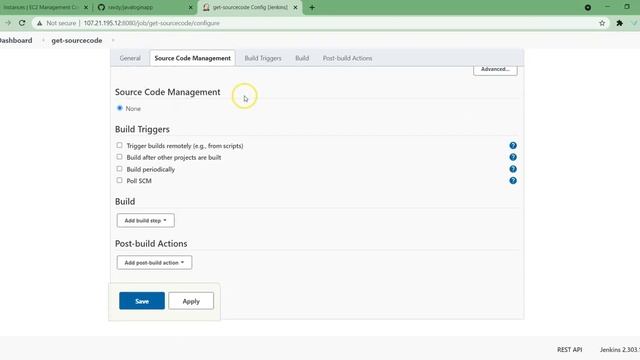Select the None source code radio button
The height and width of the screenshot is (360, 640).
tap(120, 108)
